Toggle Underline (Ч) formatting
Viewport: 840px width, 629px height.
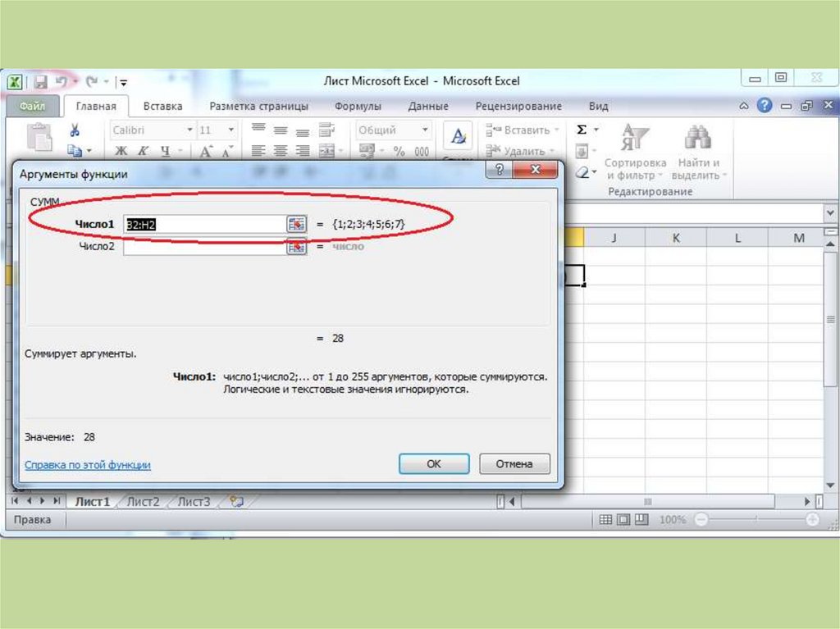click(x=165, y=151)
